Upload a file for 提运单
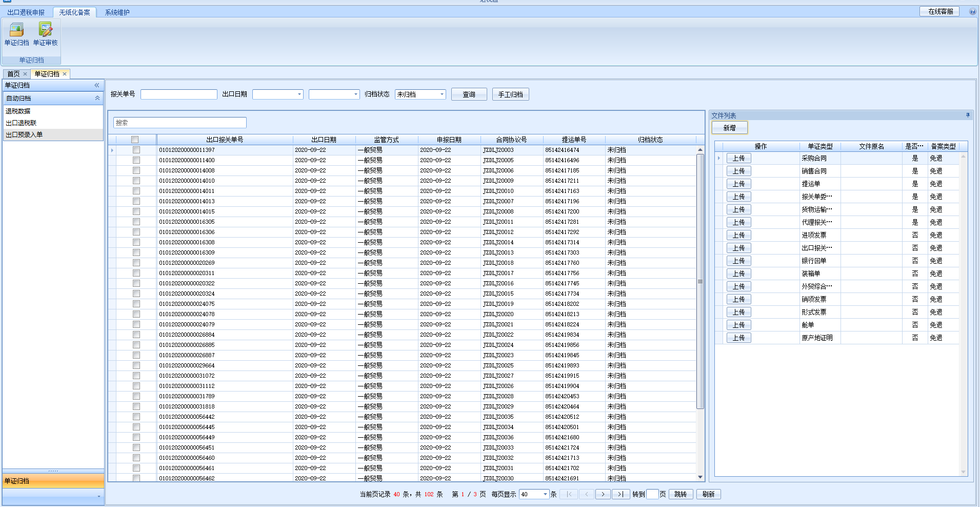 (x=738, y=184)
